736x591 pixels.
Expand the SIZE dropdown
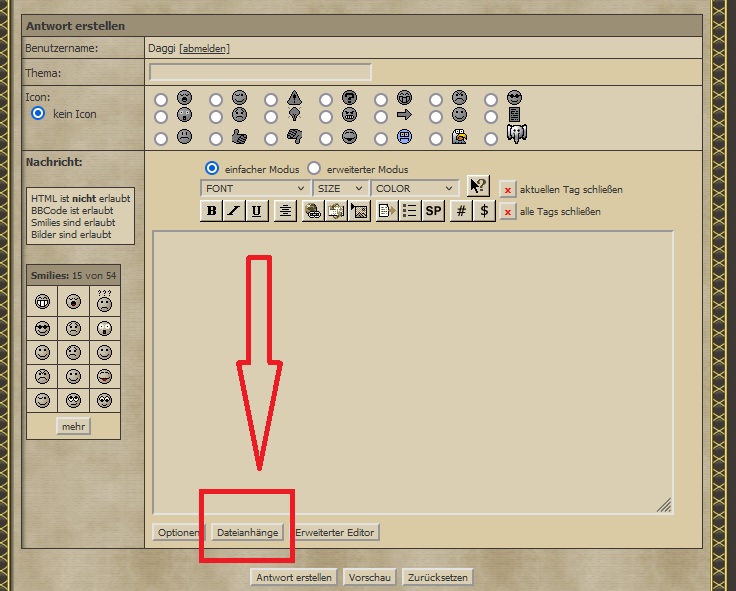click(x=340, y=188)
